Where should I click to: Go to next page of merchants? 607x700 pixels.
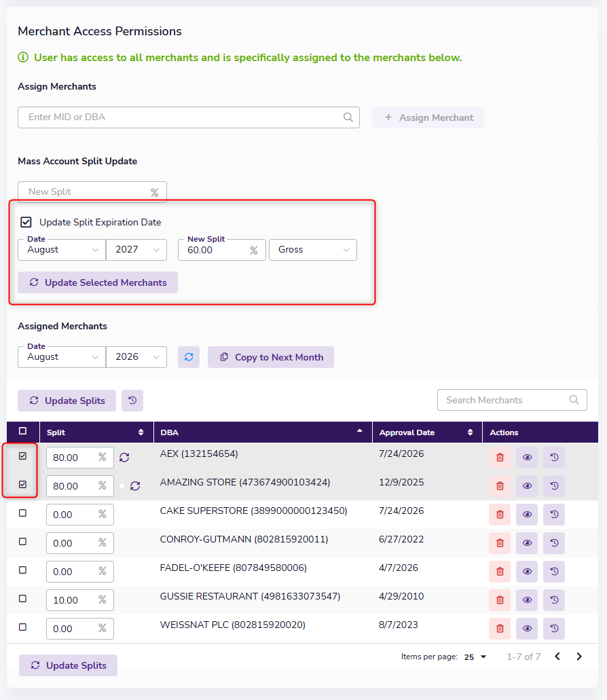pyautogui.click(x=579, y=657)
